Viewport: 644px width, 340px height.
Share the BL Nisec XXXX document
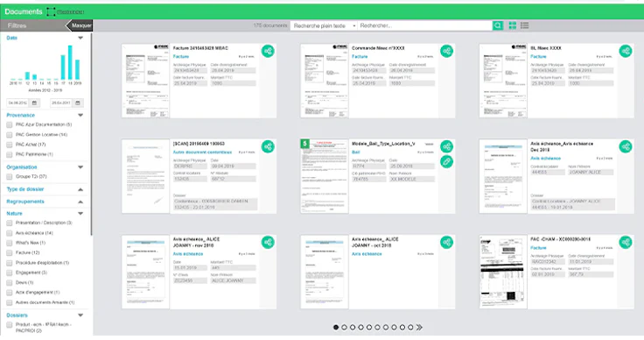tap(626, 52)
